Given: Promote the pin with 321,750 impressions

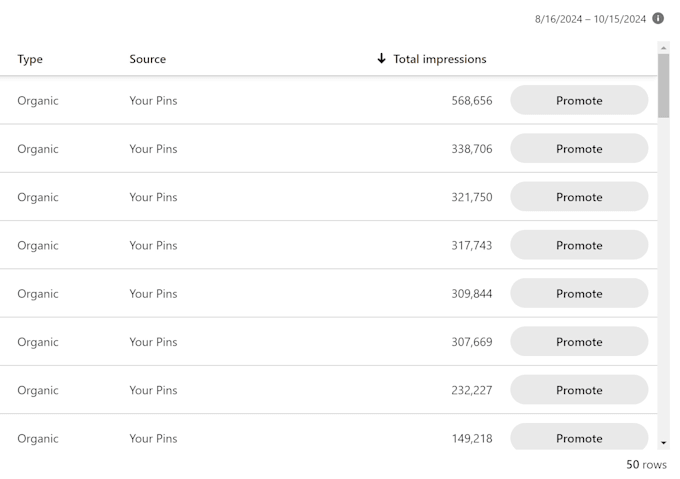Looking at the screenshot, I should coord(579,197).
